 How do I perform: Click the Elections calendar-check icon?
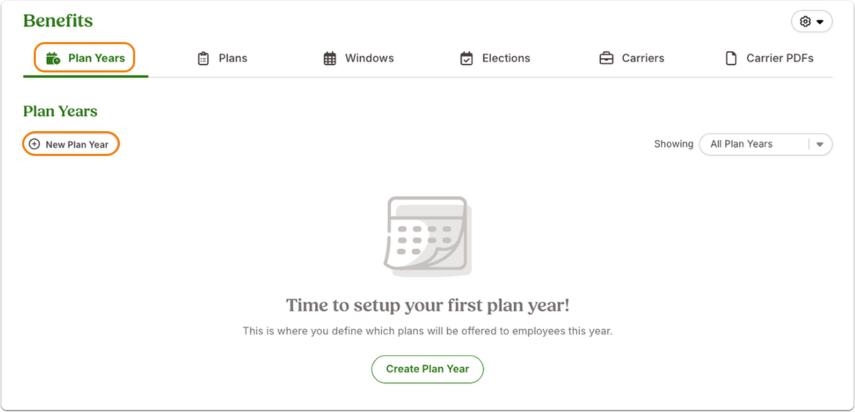[x=467, y=58]
